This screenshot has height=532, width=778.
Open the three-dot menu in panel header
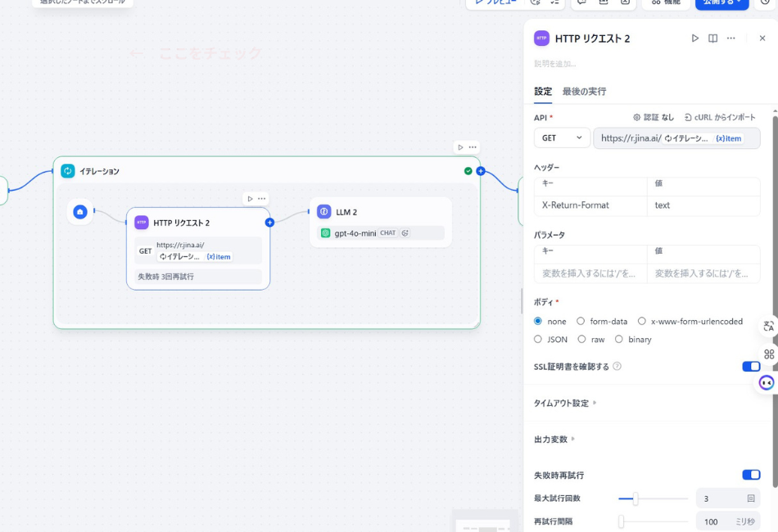click(x=731, y=38)
